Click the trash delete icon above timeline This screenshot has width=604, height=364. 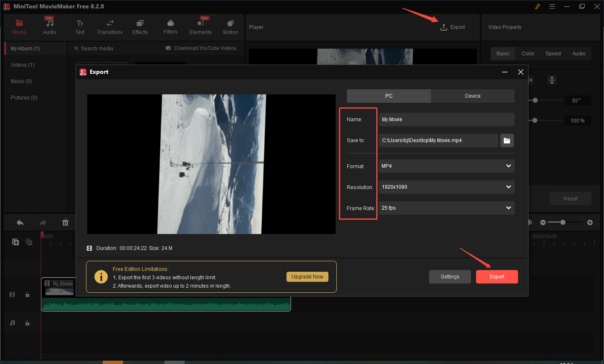65,223
